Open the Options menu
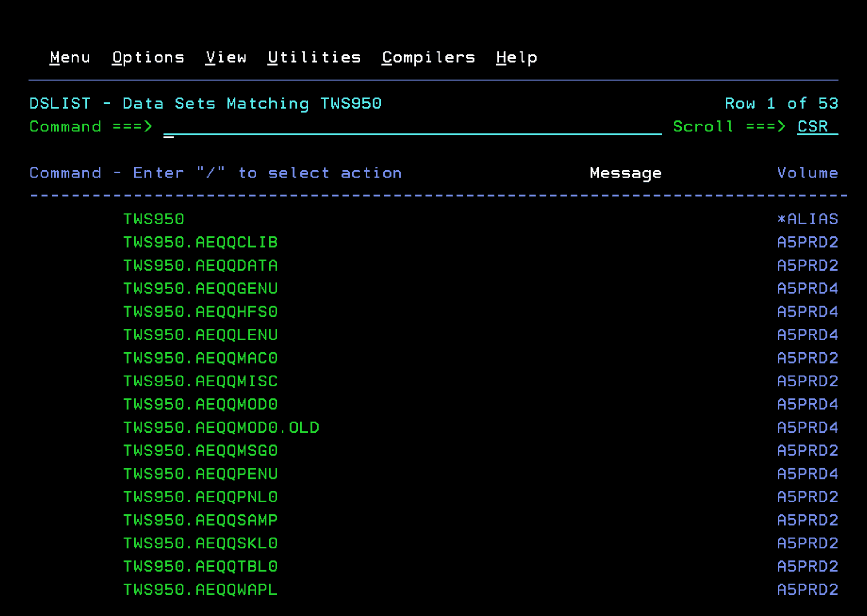 148,57
